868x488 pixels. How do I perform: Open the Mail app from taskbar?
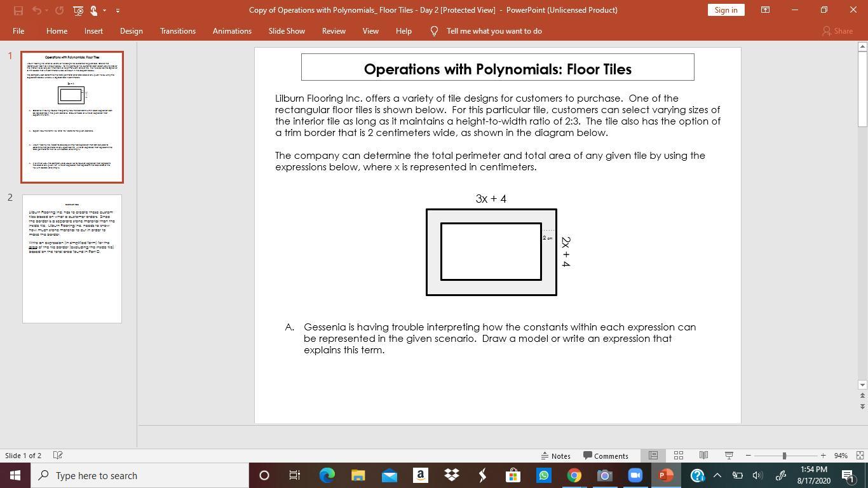[389, 475]
